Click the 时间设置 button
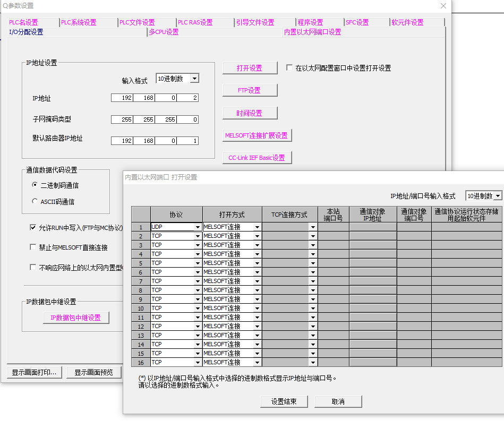 point(250,113)
